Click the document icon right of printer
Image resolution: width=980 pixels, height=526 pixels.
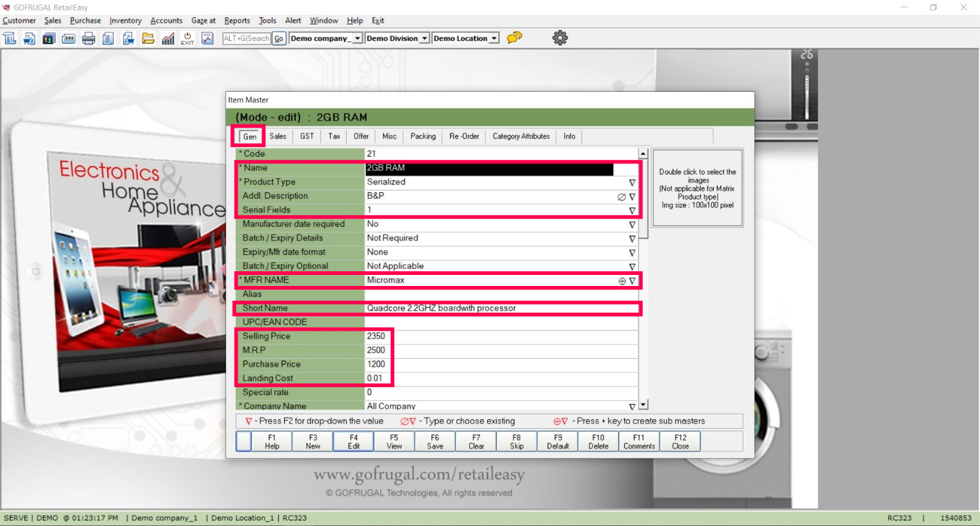pyautogui.click(x=108, y=39)
